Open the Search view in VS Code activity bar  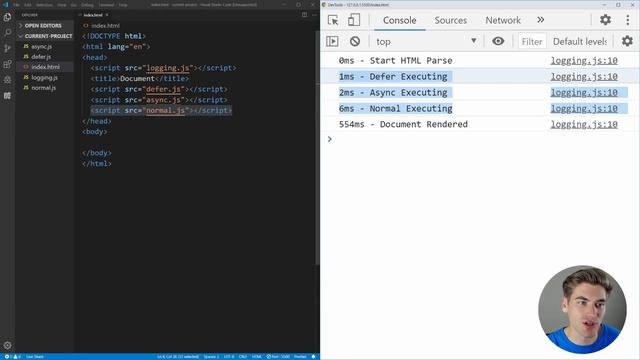tap(7, 33)
